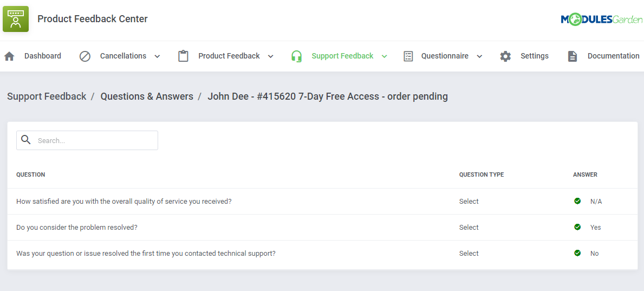Click Select type in quality of service row
Viewport: 644px width, 291px height.
tap(469, 202)
